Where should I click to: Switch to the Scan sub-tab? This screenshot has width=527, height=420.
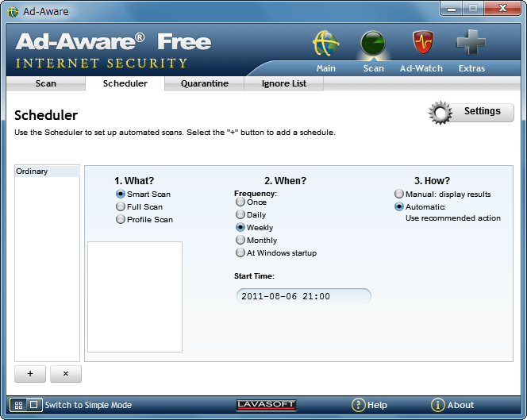click(x=46, y=83)
